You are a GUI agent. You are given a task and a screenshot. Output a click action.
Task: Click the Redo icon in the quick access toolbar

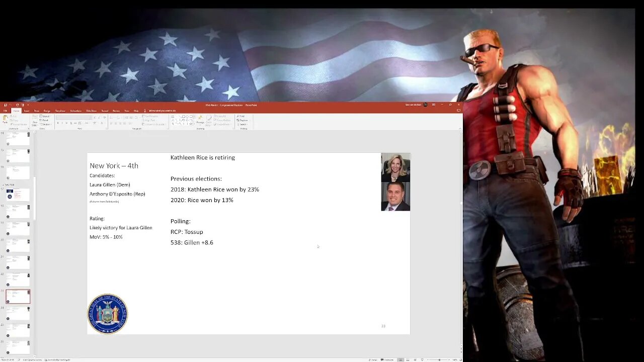coord(17,105)
